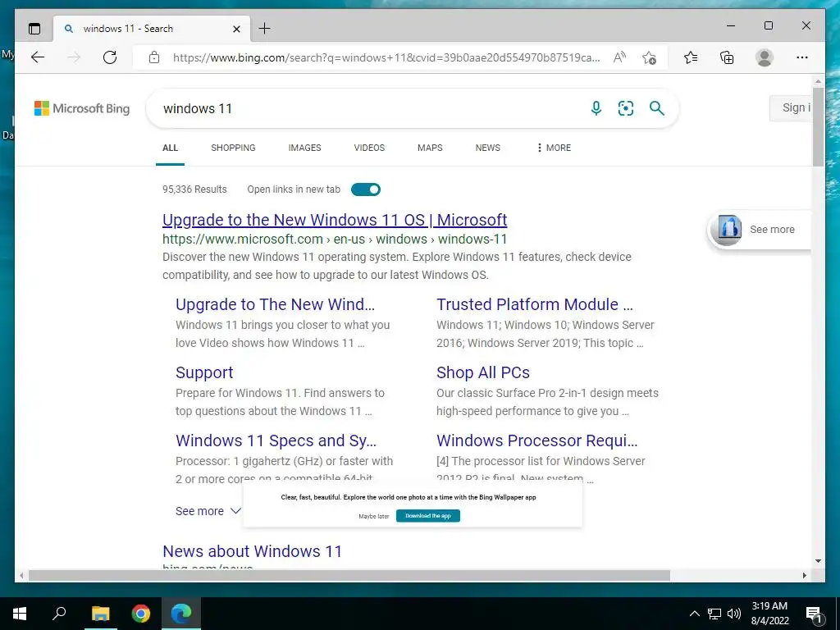The height and width of the screenshot is (630, 840).
Task: Open the Support sublink
Action: 204,372
